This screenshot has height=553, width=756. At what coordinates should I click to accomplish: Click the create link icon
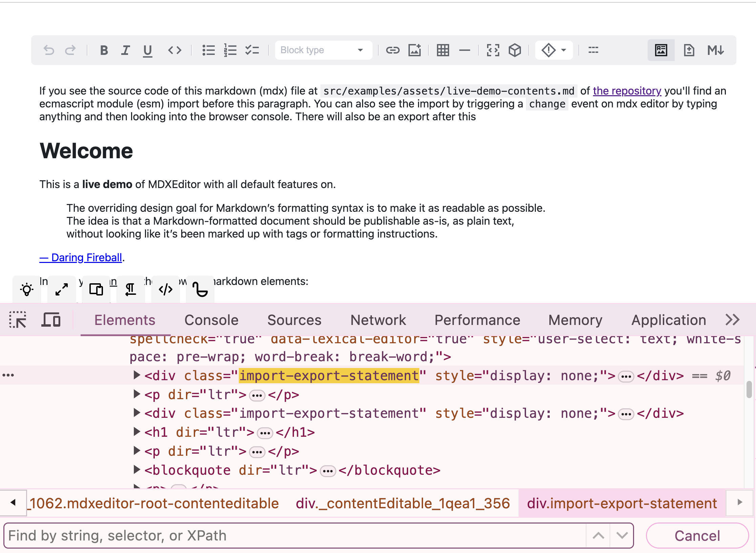coord(393,50)
